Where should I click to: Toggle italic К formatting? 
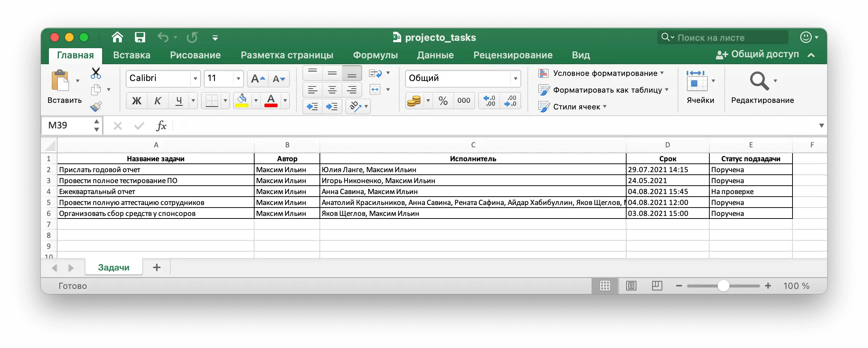click(x=158, y=101)
